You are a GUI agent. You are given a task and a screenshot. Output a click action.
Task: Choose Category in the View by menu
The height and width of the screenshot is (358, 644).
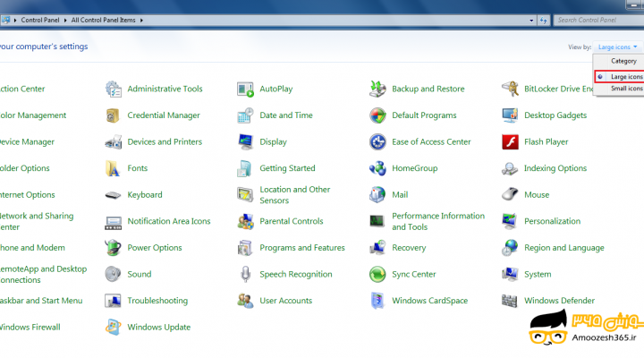point(623,61)
